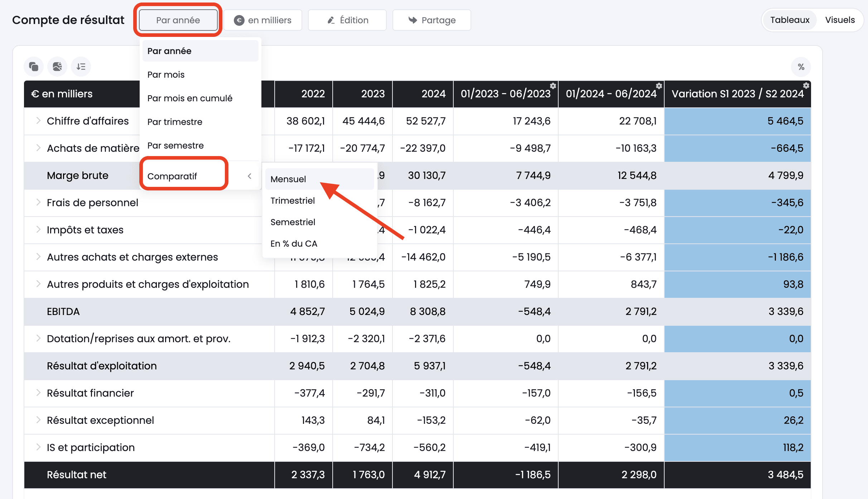Click the Marge brute variation value 4 799,9
This screenshot has width=868, height=499.
(x=786, y=175)
